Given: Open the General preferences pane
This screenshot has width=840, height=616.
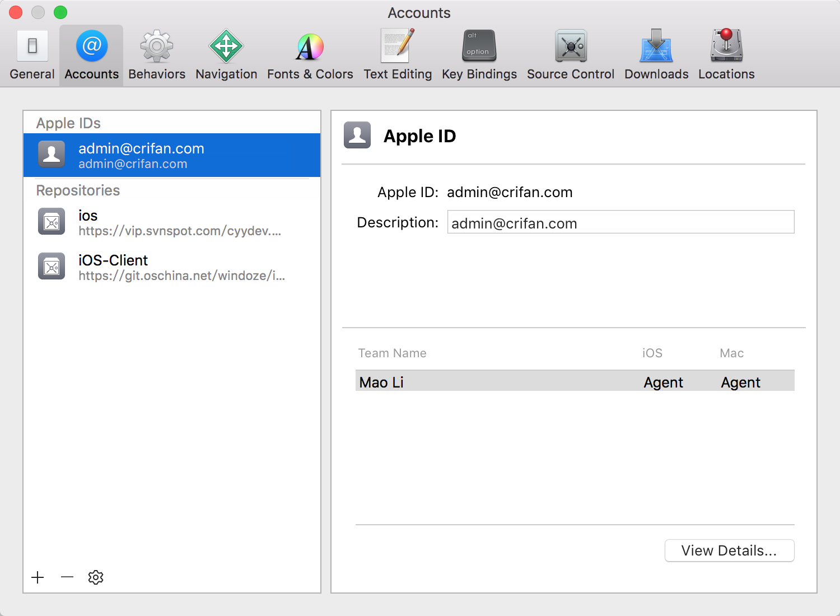Looking at the screenshot, I should pyautogui.click(x=32, y=55).
